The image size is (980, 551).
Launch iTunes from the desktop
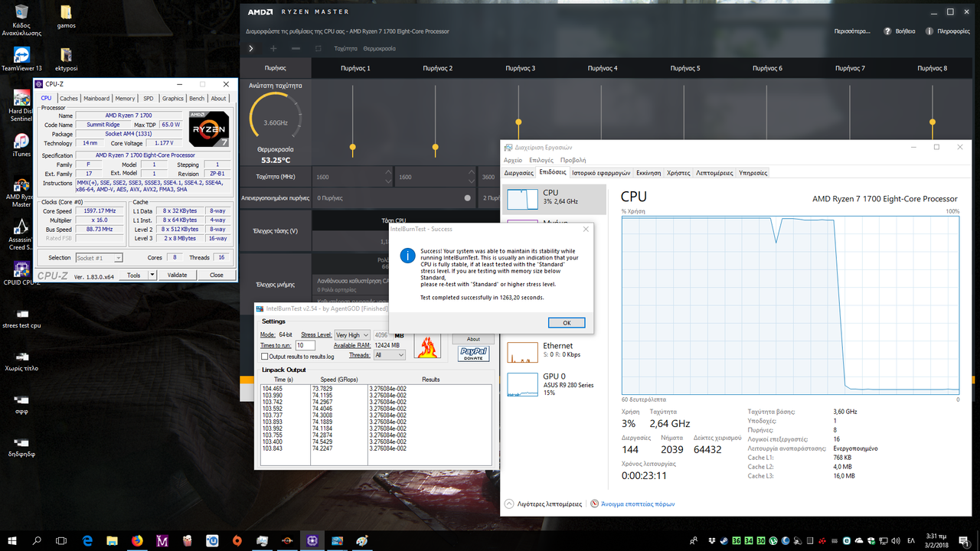tap(21, 145)
